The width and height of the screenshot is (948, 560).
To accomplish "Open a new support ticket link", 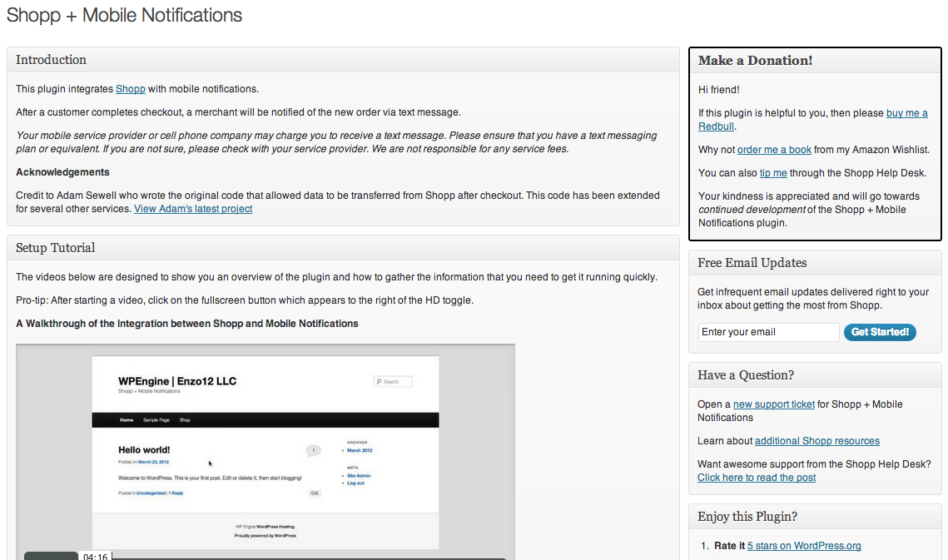I will point(774,404).
